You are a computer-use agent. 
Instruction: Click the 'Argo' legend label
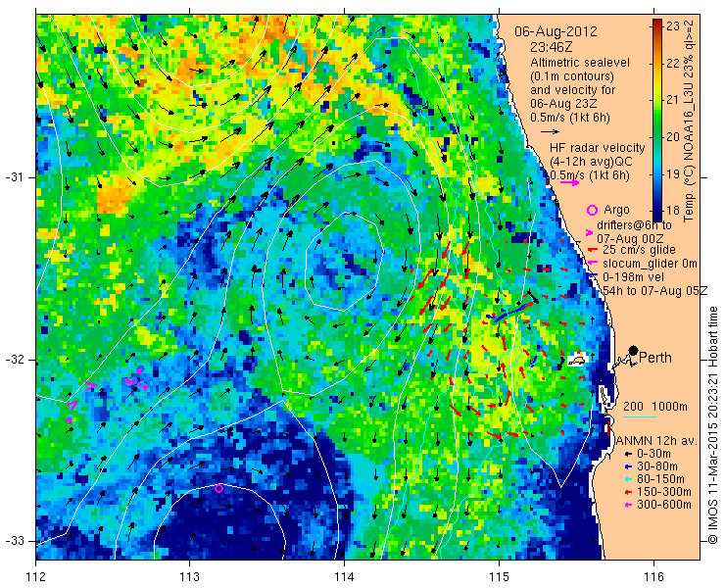(x=616, y=210)
